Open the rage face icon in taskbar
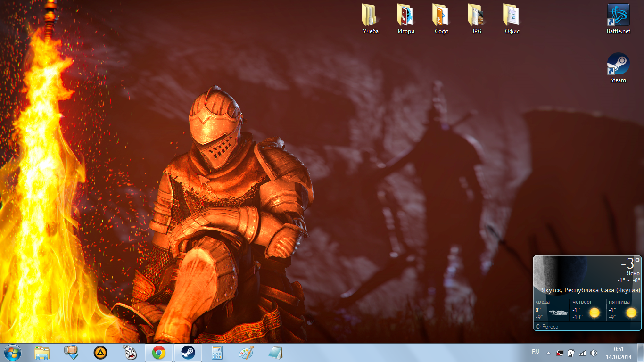Screen dimensions: 644x362 130,353
